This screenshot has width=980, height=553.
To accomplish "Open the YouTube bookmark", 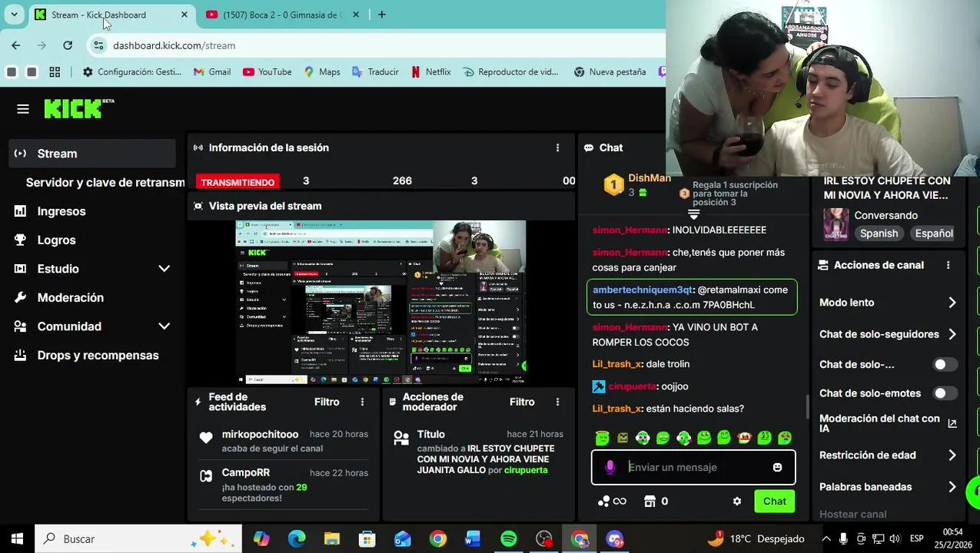I will pyautogui.click(x=267, y=71).
